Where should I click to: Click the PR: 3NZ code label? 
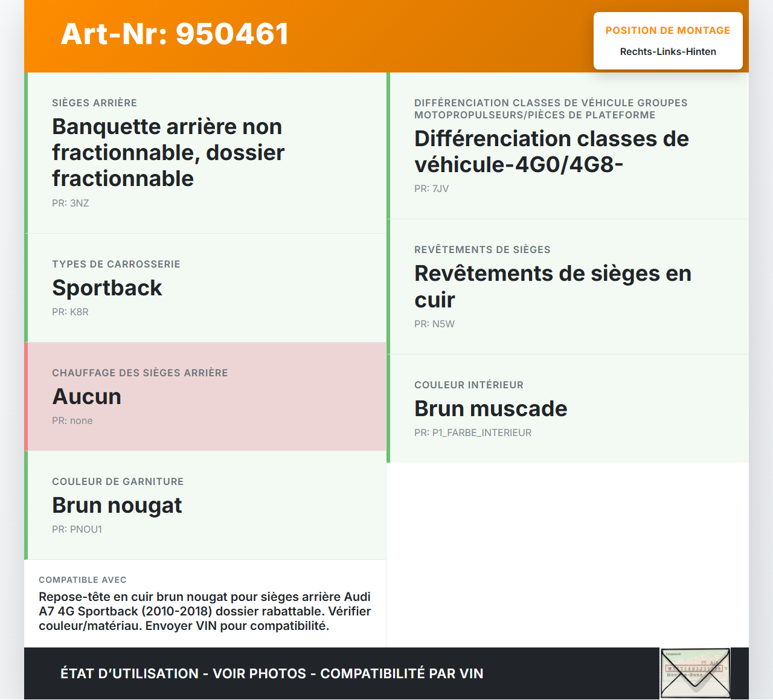70,203
